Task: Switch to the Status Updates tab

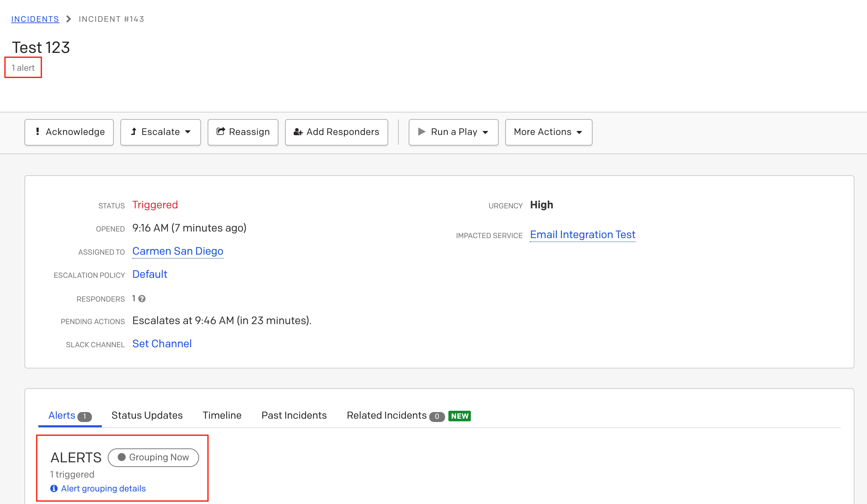Action: [147, 415]
